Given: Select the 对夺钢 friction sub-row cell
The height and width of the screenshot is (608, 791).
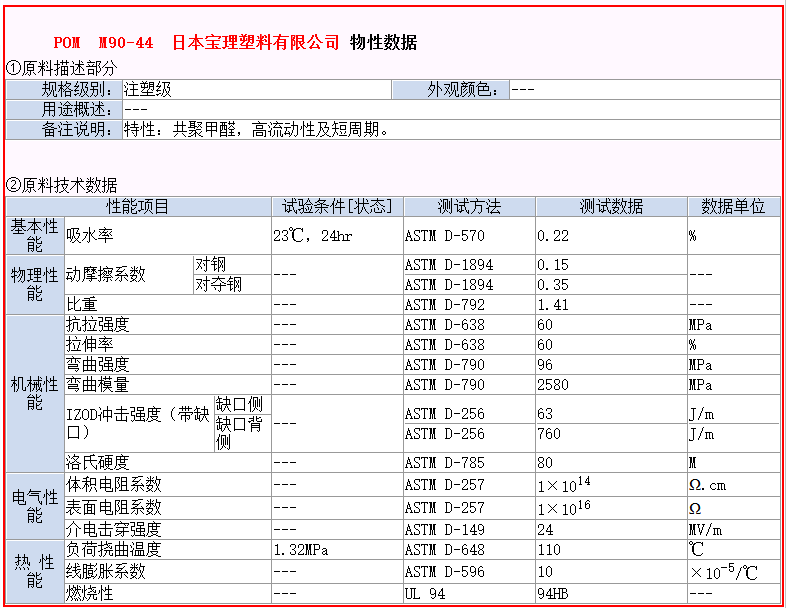Looking at the screenshot, I should coord(218,285).
